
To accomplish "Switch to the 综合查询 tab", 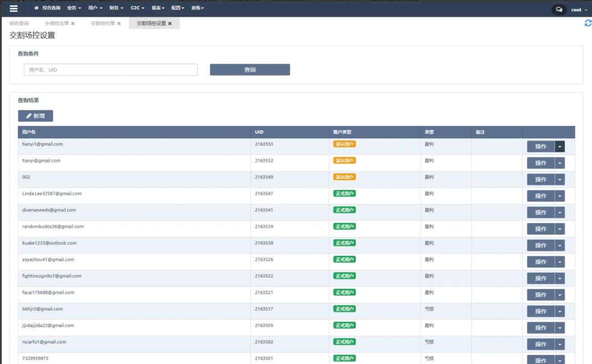I will [x=19, y=24].
